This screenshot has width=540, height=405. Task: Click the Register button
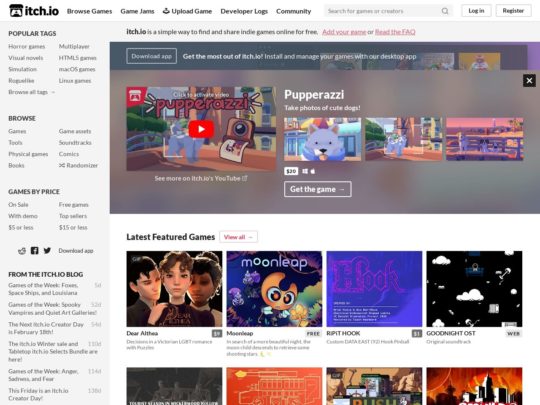tap(513, 11)
